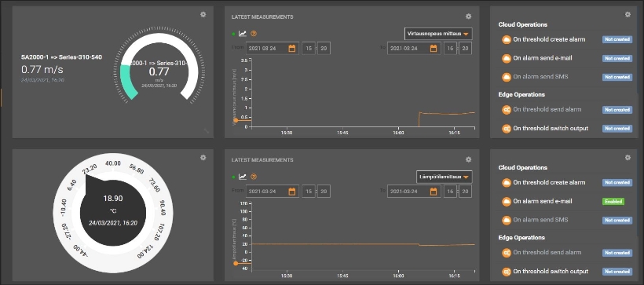Grab the orange y-axis slider handle in the Virtausnopeus chart

[236, 120]
